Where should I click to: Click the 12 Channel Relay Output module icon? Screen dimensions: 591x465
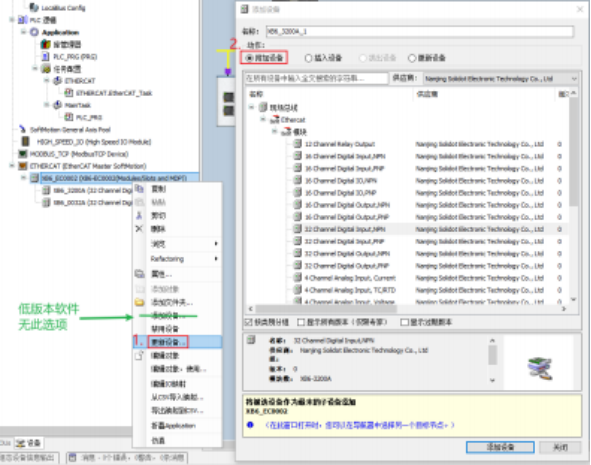tap(298, 144)
